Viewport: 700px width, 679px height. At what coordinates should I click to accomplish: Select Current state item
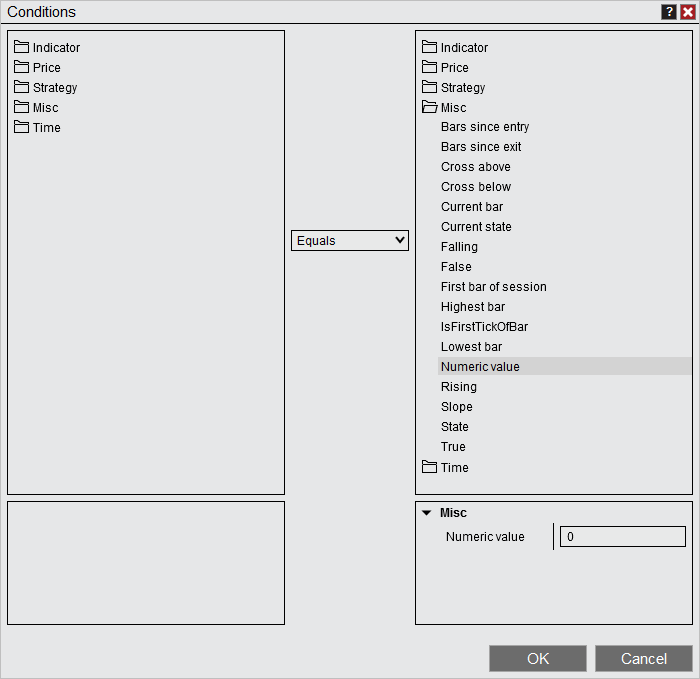(476, 227)
